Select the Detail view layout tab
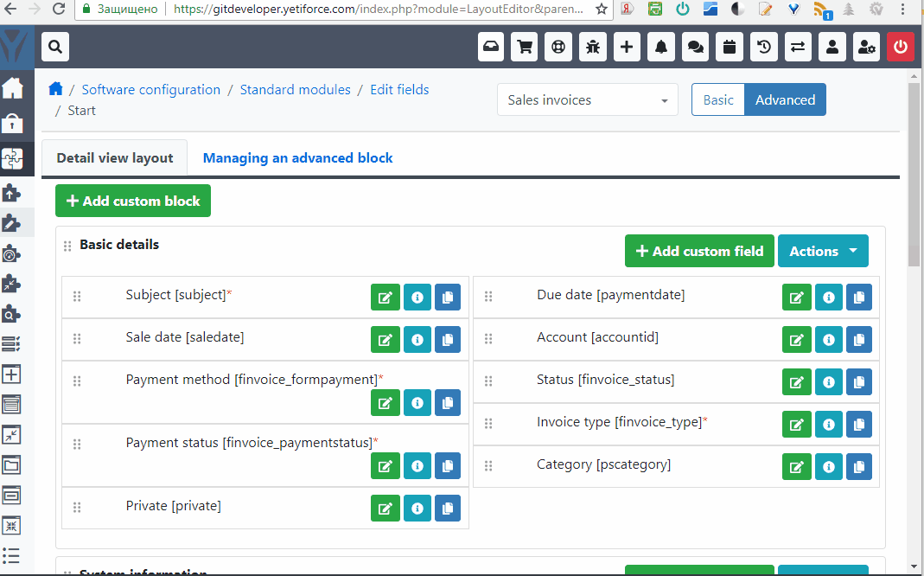Image resolution: width=924 pixels, height=576 pixels. point(115,158)
